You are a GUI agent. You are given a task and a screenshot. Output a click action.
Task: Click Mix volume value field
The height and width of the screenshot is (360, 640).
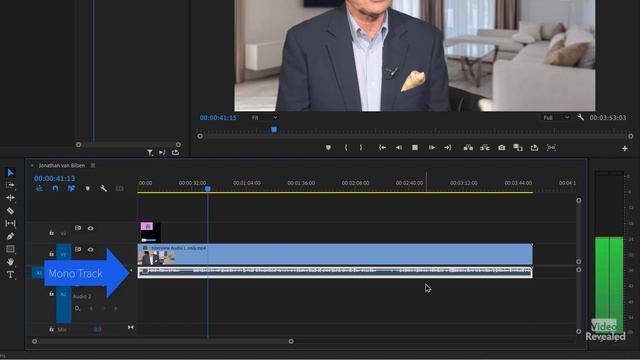[98, 329]
